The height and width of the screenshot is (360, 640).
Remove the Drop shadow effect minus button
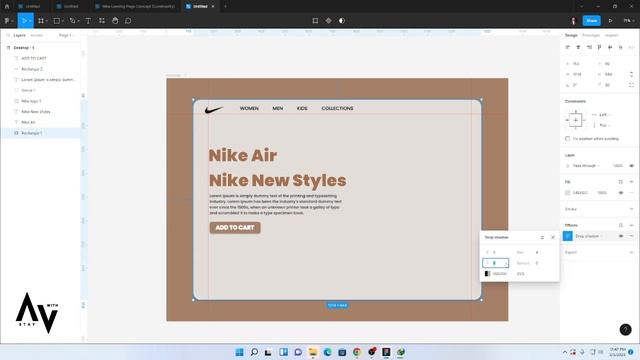tap(631, 236)
